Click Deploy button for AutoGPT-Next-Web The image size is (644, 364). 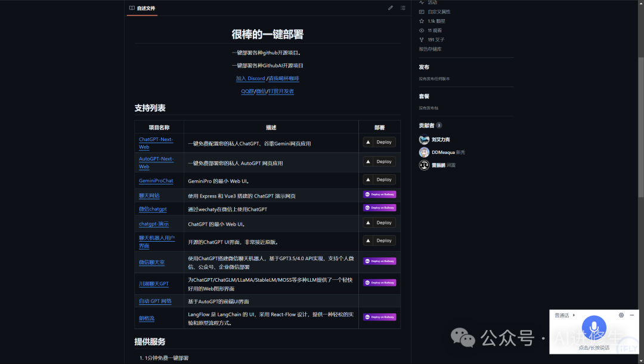379,162
